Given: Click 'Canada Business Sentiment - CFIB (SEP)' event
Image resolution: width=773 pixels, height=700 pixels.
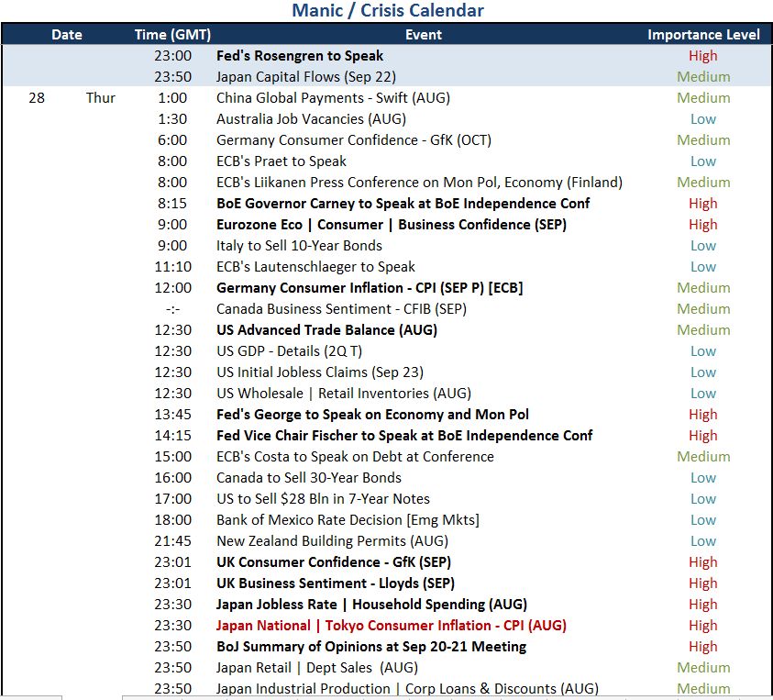Looking at the screenshot, I should tap(341, 309).
